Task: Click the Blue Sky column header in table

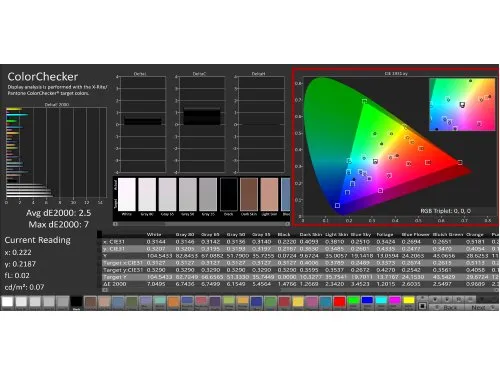Action: pos(361,235)
